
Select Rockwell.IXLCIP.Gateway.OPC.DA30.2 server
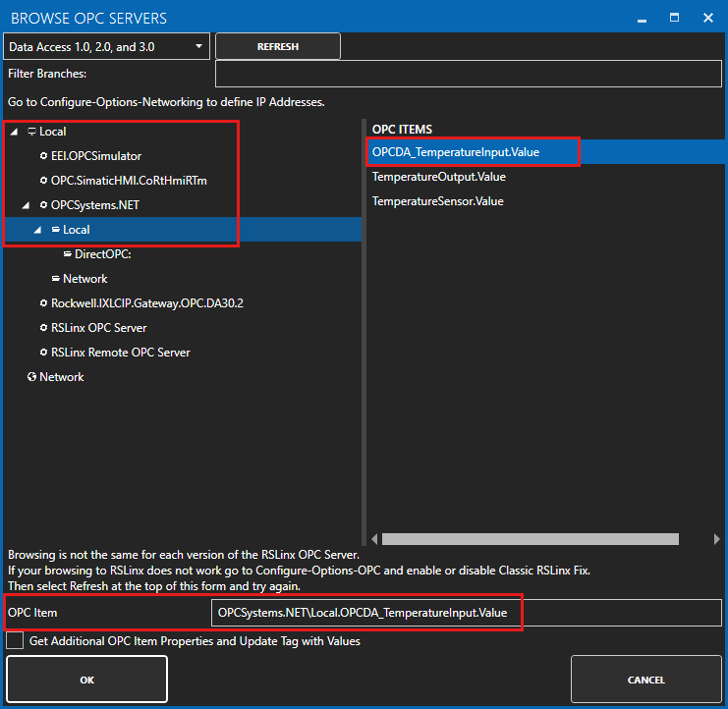(147, 303)
